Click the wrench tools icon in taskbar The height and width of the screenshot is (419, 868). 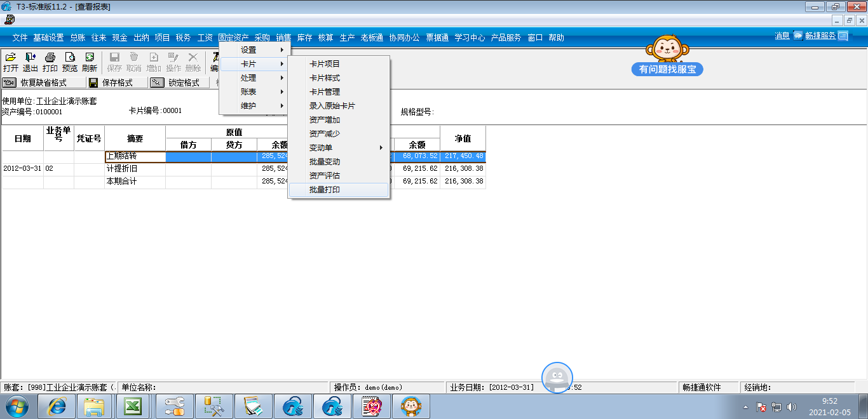coord(175,406)
